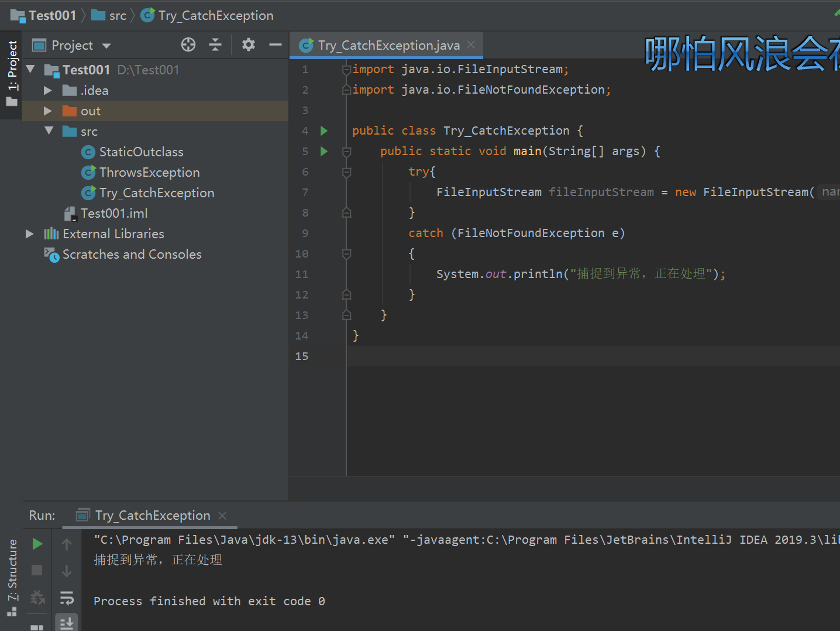This screenshot has height=631, width=840.
Task: Select the Try_CatchException.java editor tab
Action: click(386, 45)
